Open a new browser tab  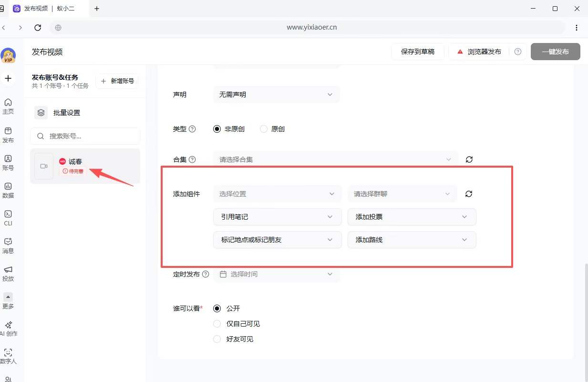(x=97, y=9)
